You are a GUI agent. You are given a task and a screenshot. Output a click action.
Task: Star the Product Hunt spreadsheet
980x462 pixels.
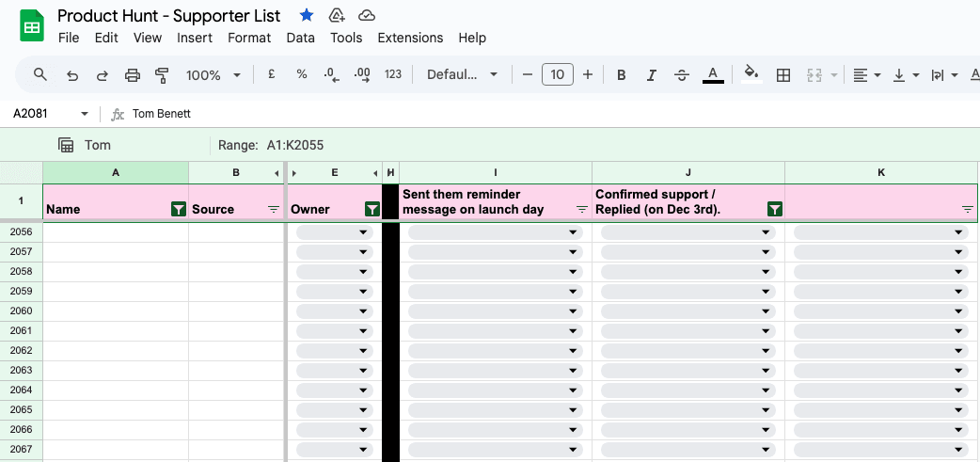click(307, 16)
